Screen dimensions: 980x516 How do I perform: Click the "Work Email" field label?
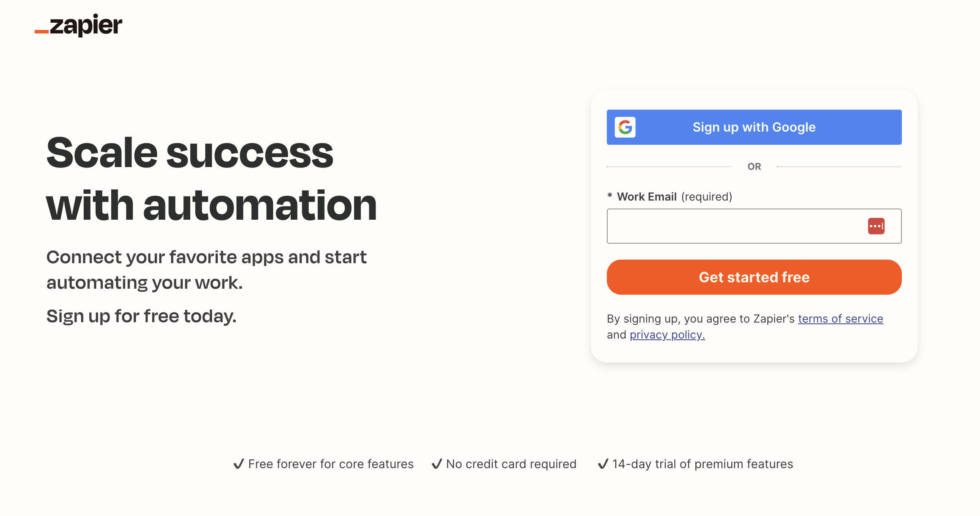[x=647, y=197]
